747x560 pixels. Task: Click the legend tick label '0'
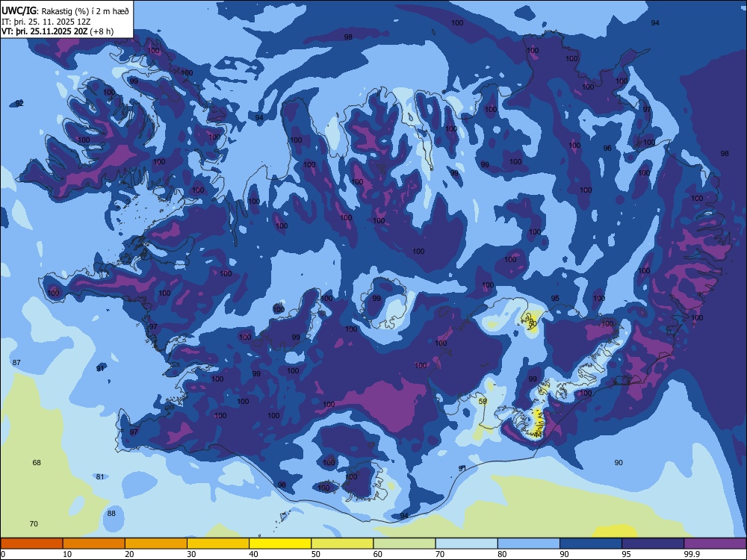pyautogui.click(x=3, y=554)
